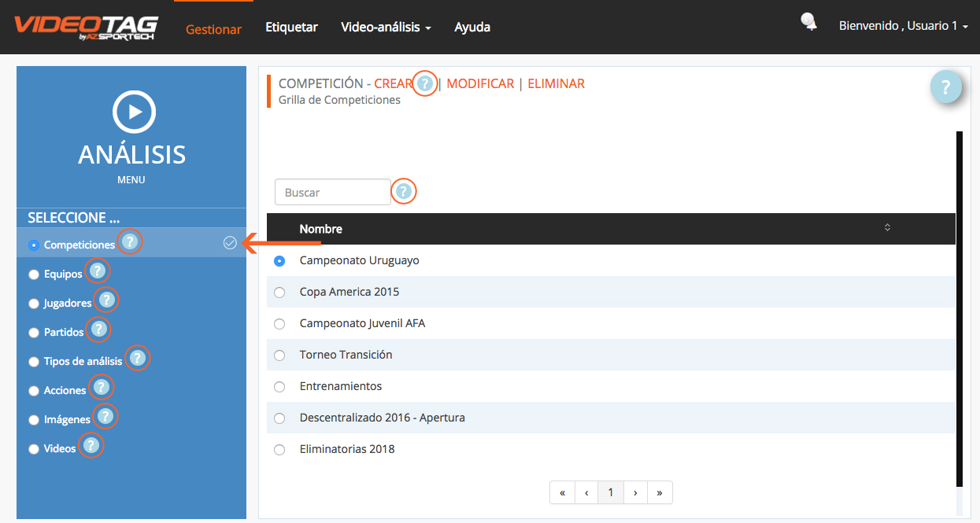Click the help icon beside the Buscar field

click(x=404, y=191)
